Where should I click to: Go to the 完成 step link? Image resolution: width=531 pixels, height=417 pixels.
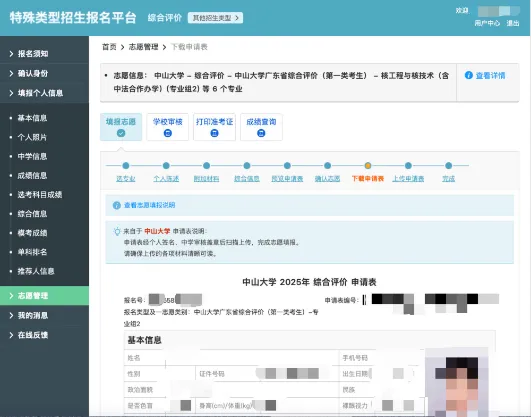point(449,179)
